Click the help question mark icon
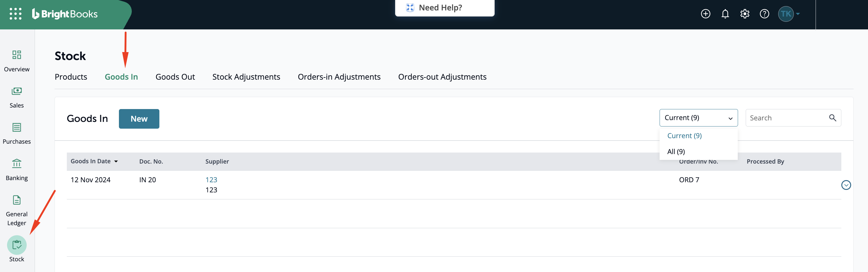This screenshot has width=868, height=272. [764, 14]
